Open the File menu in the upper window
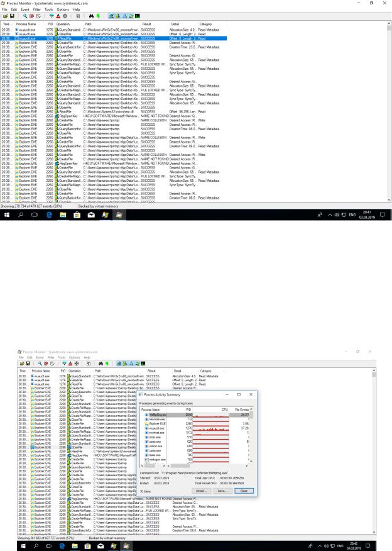Screen dimensions: 392x551 click(4, 9)
